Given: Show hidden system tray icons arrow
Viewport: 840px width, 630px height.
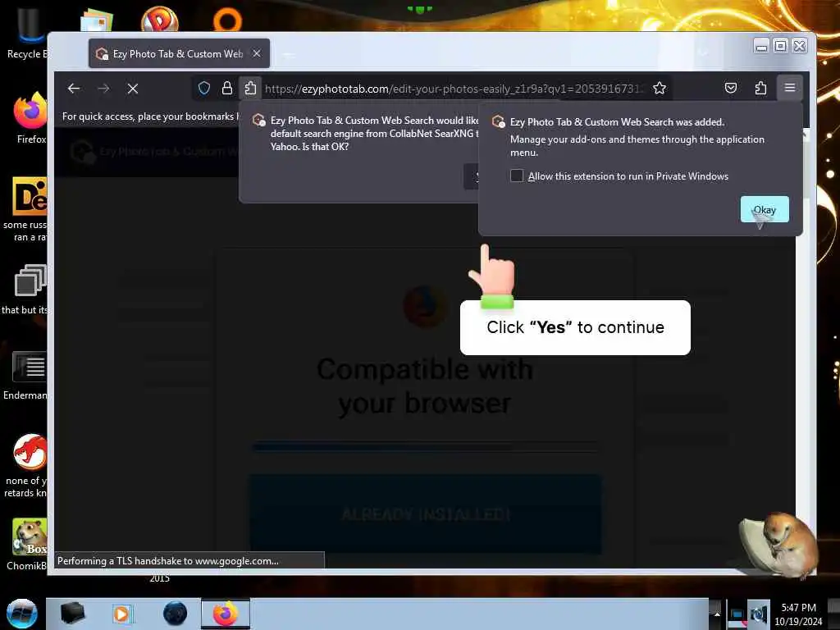Looking at the screenshot, I should pos(717,614).
